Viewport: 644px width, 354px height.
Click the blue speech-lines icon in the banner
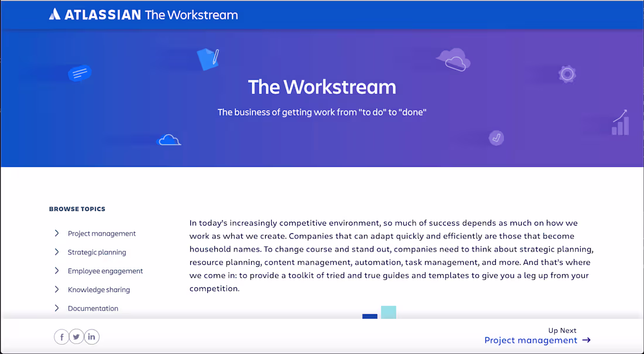(x=80, y=73)
